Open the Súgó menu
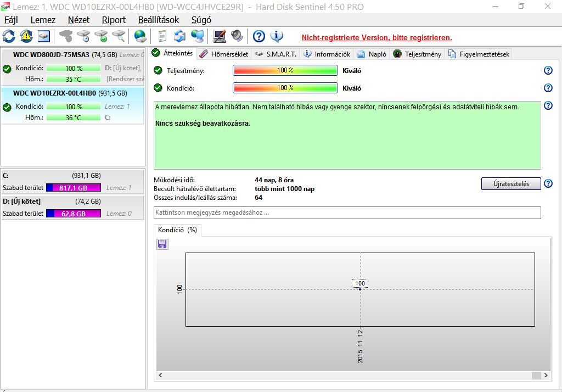This screenshot has width=562, height=392. click(201, 20)
